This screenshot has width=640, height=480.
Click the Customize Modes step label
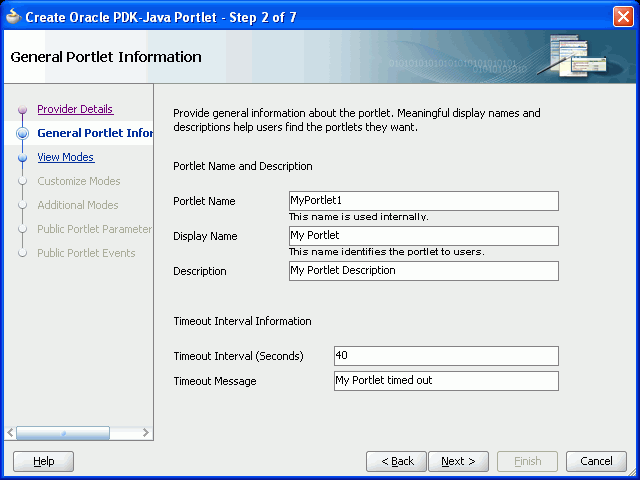coord(79,181)
